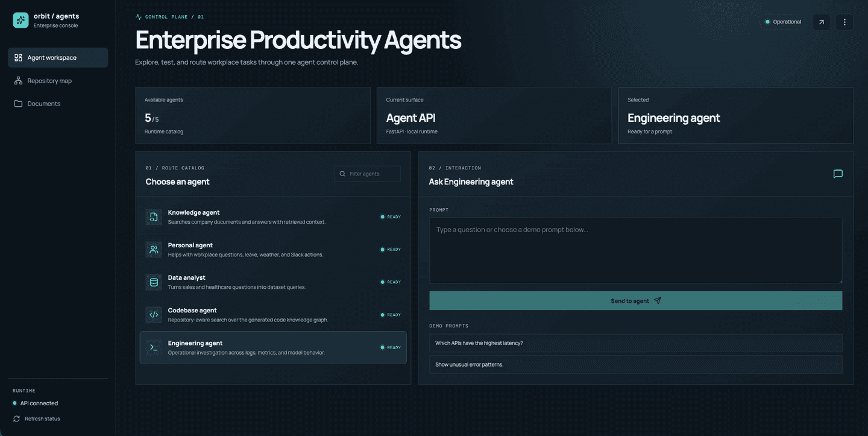
Task: Select Codebase agent from the catalog
Action: [x=273, y=315]
